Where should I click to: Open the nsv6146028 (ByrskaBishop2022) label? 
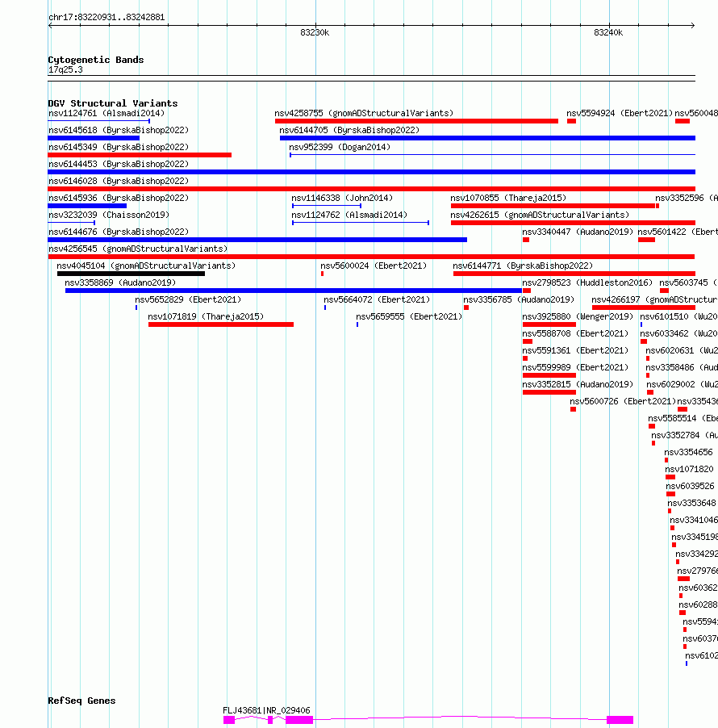tap(119, 181)
